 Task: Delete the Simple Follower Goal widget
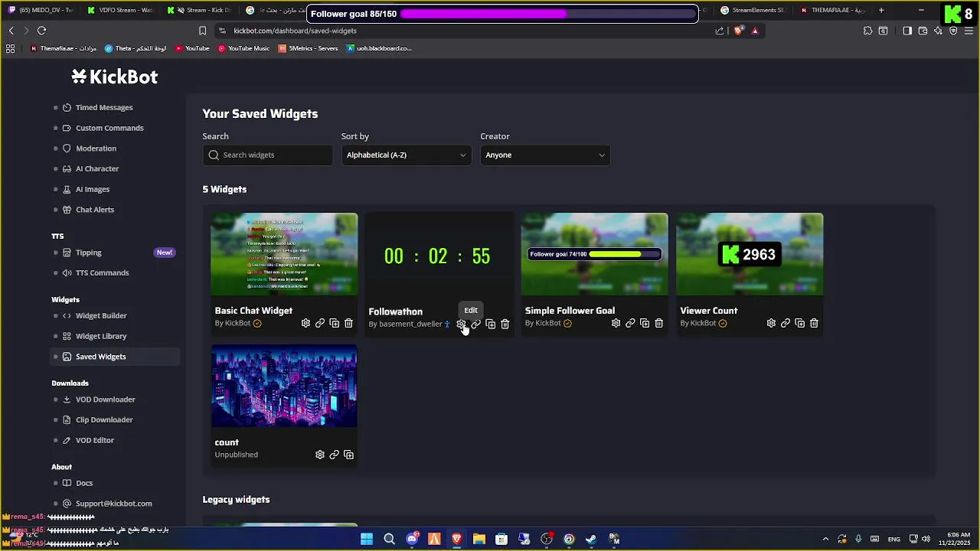tap(658, 323)
